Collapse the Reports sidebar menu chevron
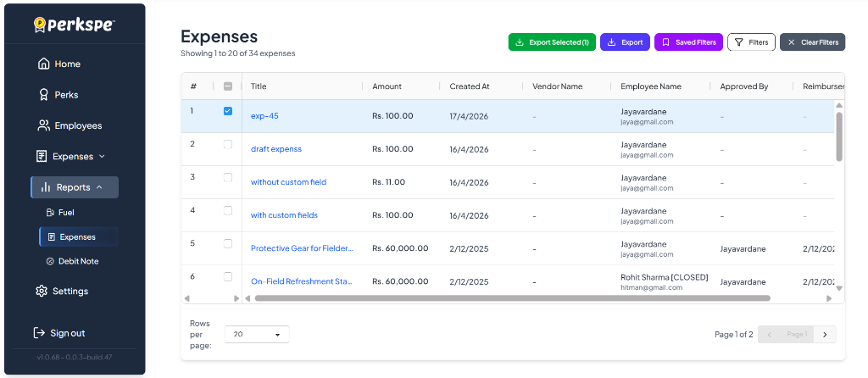Viewport: 868px width, 378px height. point(99,187)
